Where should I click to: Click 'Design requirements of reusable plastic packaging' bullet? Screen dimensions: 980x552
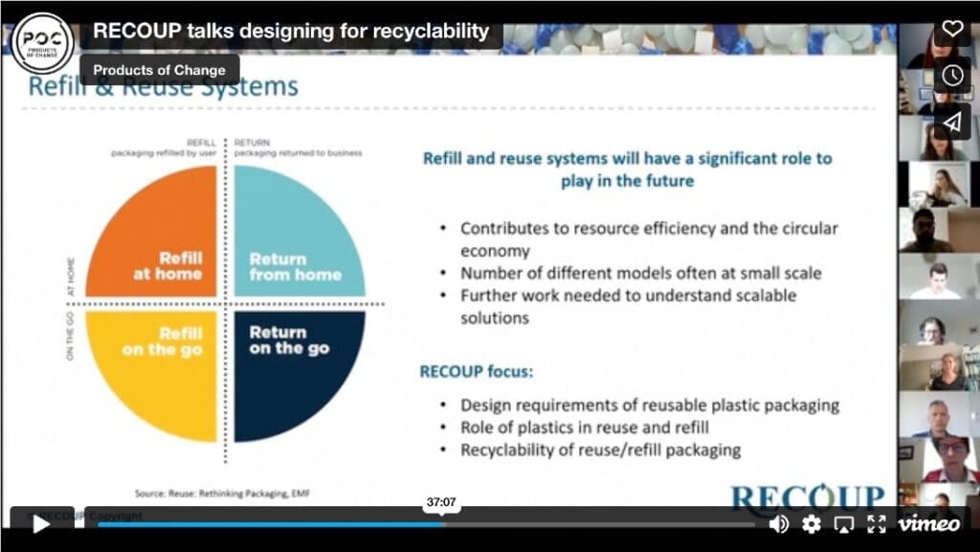point(650,406)
